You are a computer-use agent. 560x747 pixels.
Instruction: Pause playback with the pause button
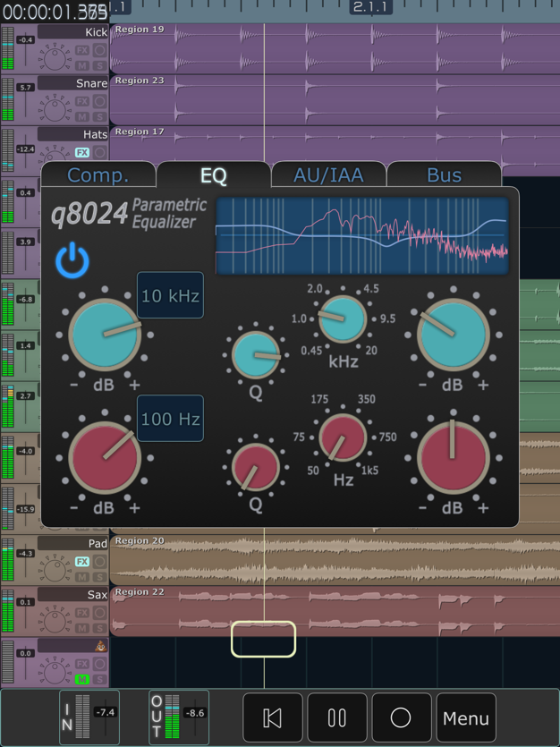click(x=337, y=717)
